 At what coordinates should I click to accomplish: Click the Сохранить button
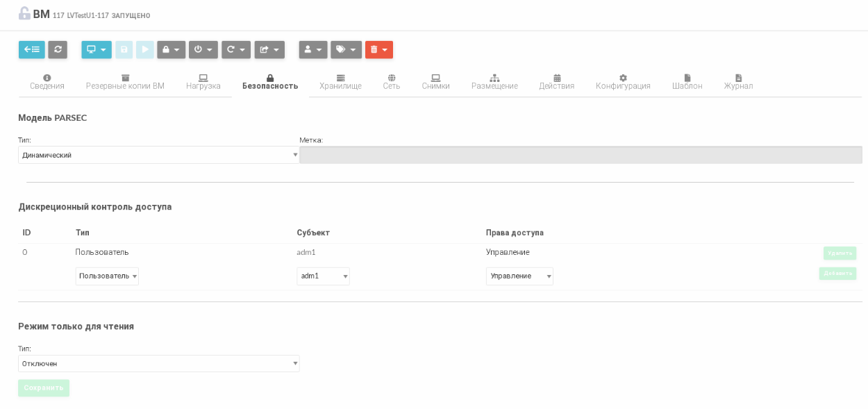[44, 388]
